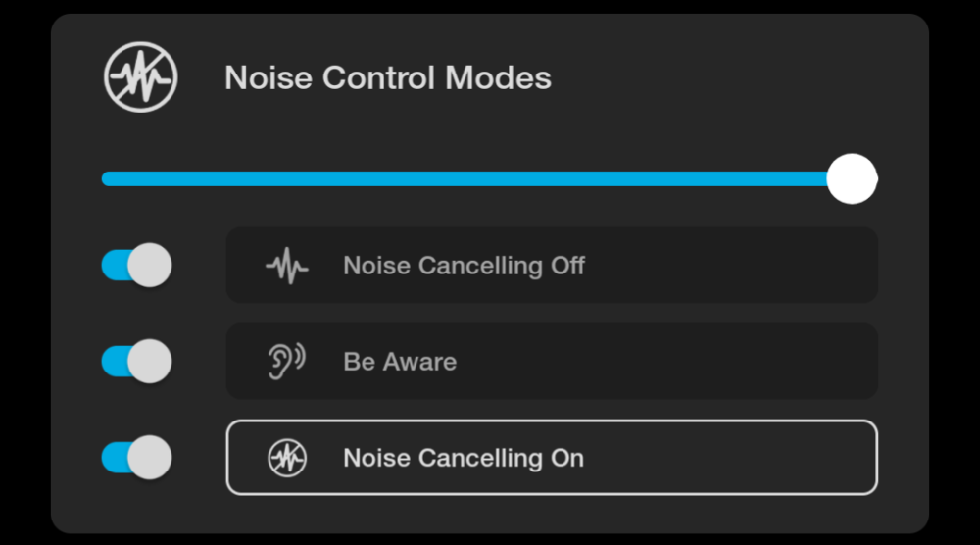The width and height of the screenshot is (980, 545).
Task: Select the Noise Cancelling Off text label
Action: click(x=464, y=266)
